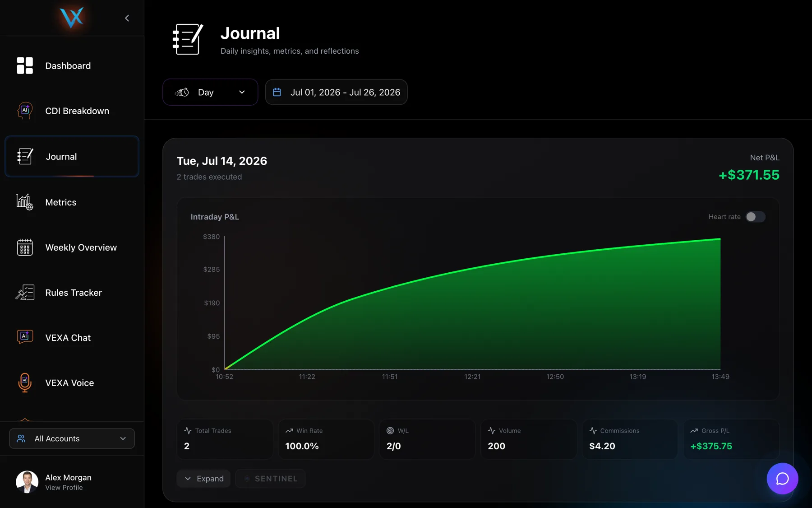Click the SENTINEL button
The image size is (812, 508).
(x=271, y=479)
